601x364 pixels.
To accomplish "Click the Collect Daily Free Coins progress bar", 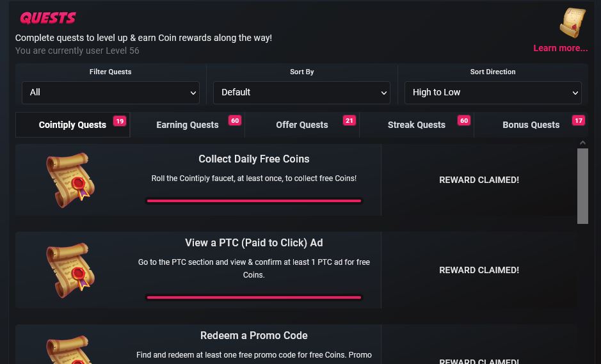I will tap(253, 201).
